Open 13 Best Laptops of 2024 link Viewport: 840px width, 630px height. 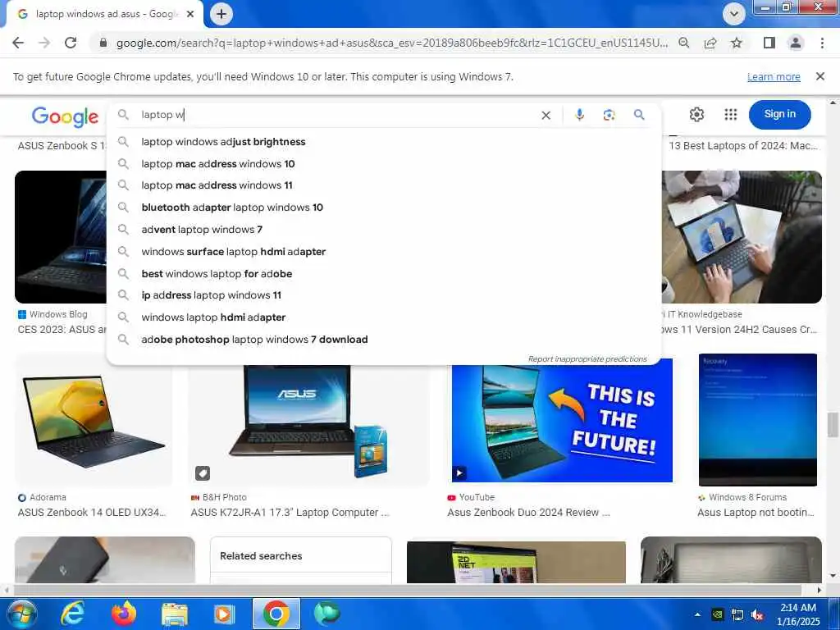point(743,146)
